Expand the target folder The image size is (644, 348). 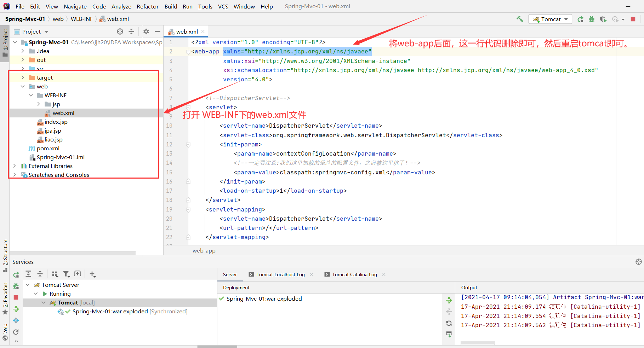click(x=23, y=77)
